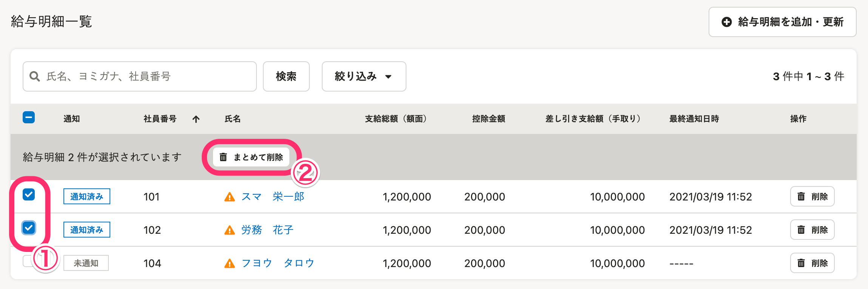The height and width of the screenshot is (289, 868).
Task: Click the sort arrow beside 社員番号
Action: pos(196,119)
